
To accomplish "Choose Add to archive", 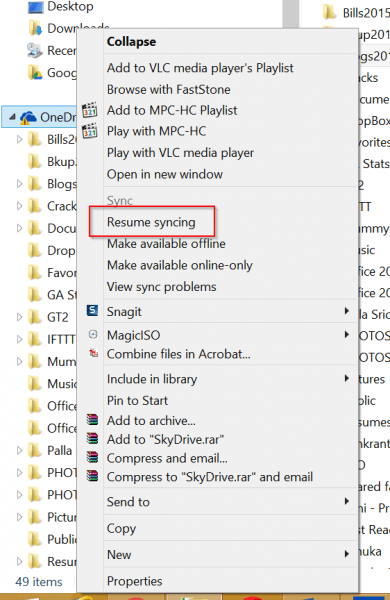I will pos(151,421).
